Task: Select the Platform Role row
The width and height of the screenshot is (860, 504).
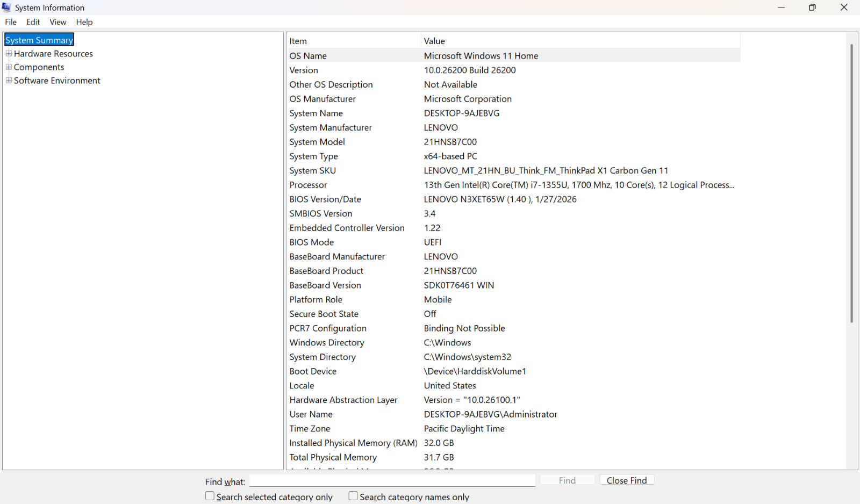Action: click(514, 300)
